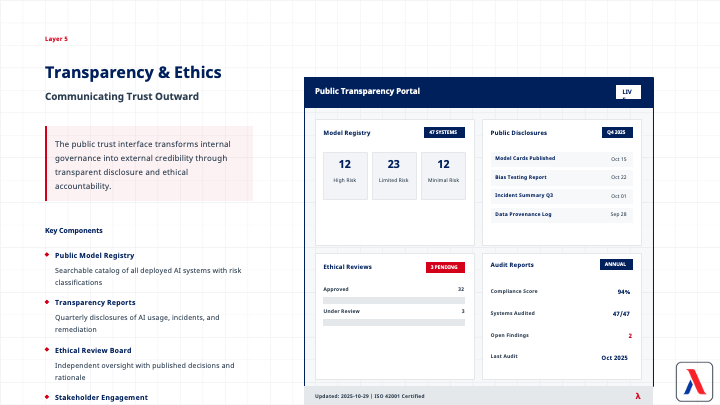Open the Bias Testing Report entry
The width and height of the screenshot is (720, 405).
(x=562, y=177)
